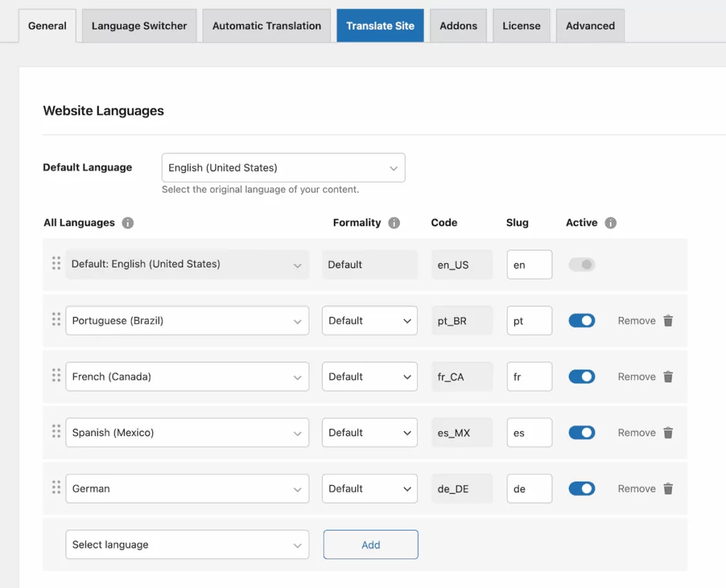Click the info icon next to Active
Viewport: 726px width, 588px height.
click(x=610, y=223)
